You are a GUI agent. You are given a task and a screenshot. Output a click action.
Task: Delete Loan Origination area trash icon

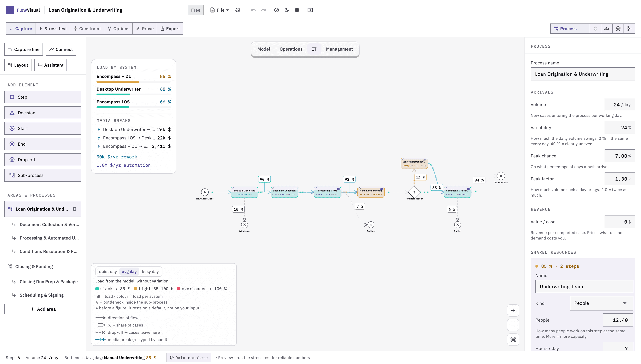click(74, 209)
